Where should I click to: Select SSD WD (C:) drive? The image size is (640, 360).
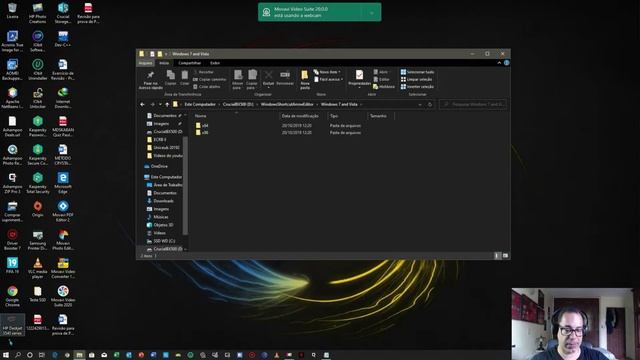161,241
